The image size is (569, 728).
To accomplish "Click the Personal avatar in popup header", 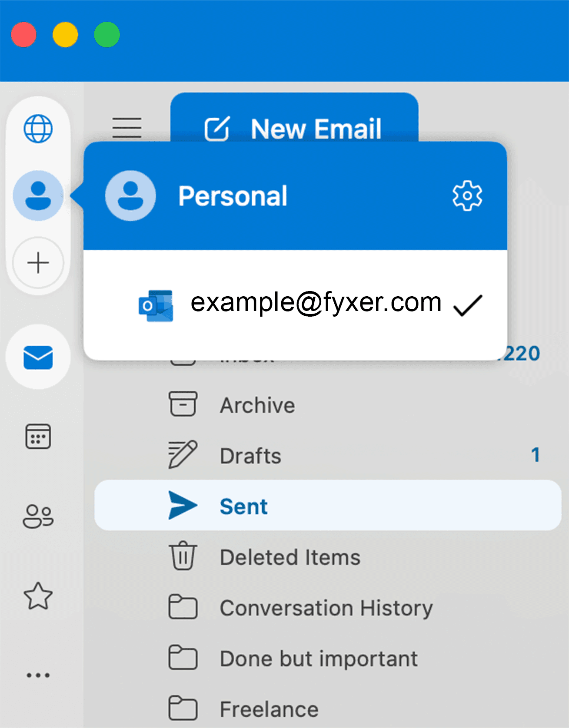I will click(130, 195).
